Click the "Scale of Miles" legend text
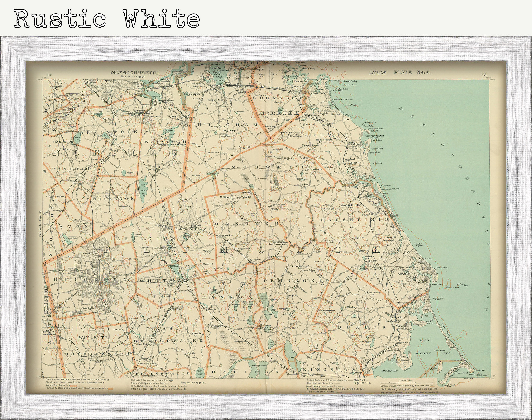Viewport: 532px width, 420px height. coord(406,380)
